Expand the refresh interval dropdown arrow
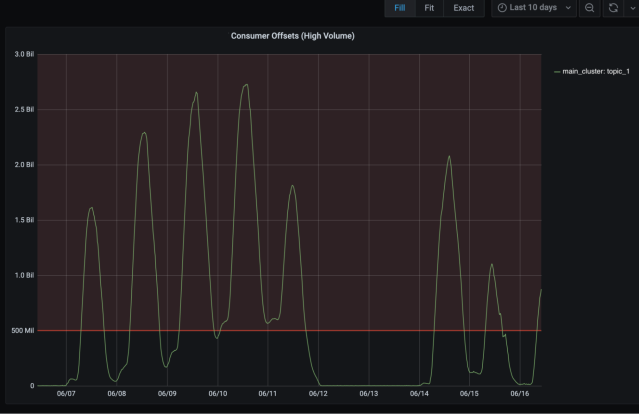 pyautogui.click(x=632, y=8)
